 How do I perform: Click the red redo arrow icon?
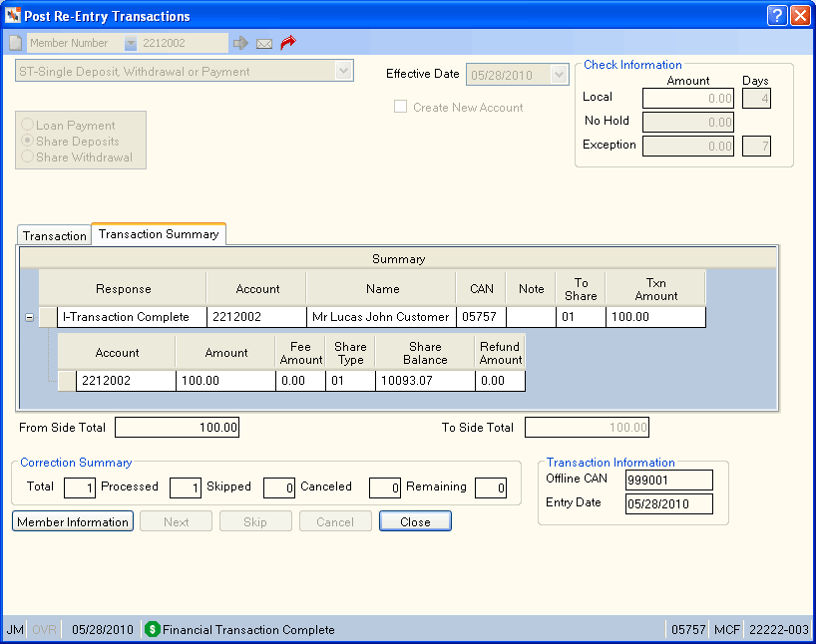287,42
